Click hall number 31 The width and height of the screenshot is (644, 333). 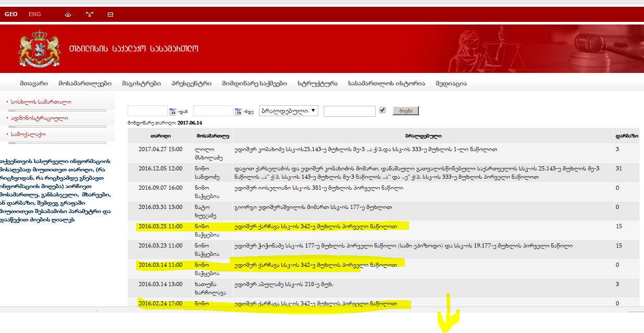(618, 168)
